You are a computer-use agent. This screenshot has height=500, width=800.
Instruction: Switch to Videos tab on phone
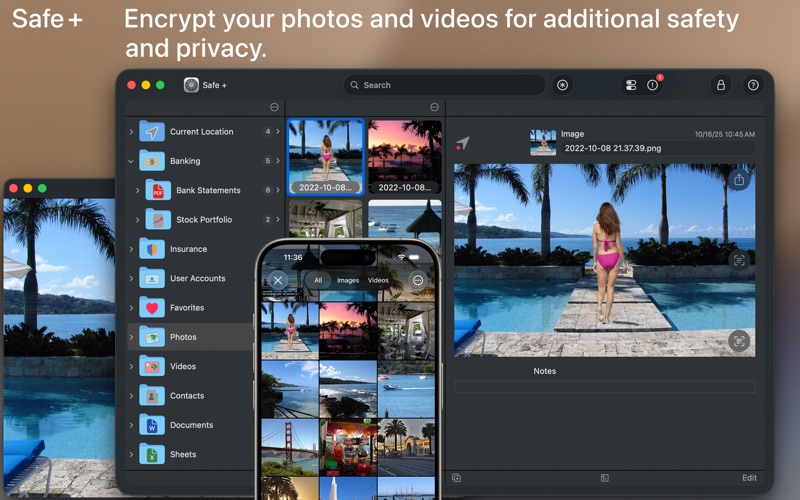point(378,280)
